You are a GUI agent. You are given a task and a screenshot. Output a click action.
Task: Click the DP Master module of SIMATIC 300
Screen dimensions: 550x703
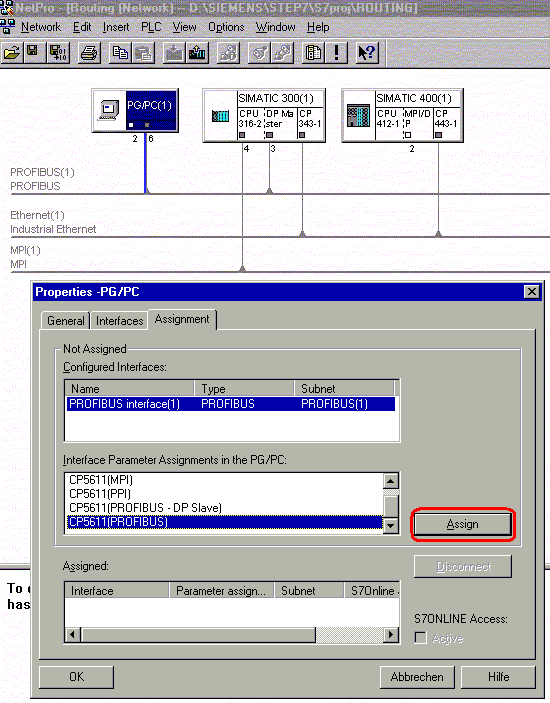[280, 124]
